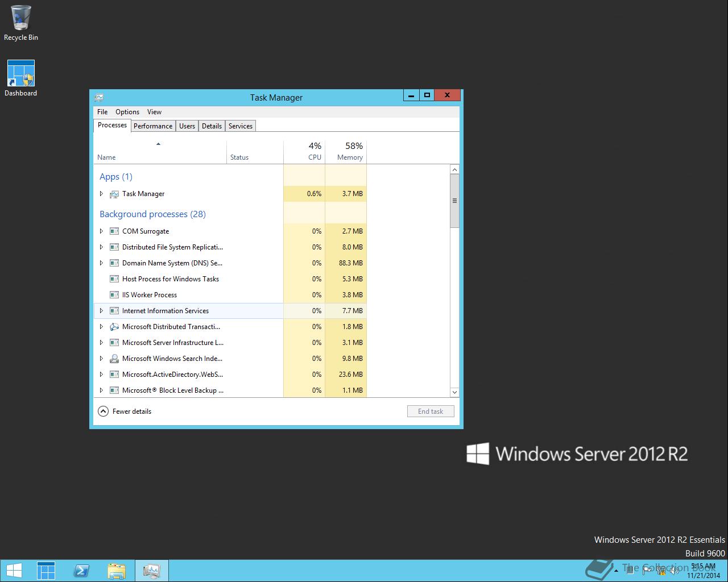This screenshot has width=728, height=582.
Task: Sort by the Status column header
Action: pyautogui.click(x=255, y=152)
